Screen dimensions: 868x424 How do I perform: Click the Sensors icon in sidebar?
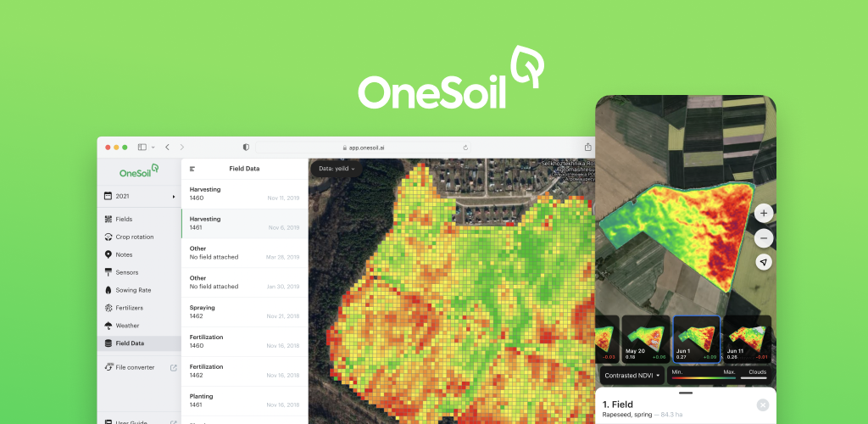pos(108,272)
